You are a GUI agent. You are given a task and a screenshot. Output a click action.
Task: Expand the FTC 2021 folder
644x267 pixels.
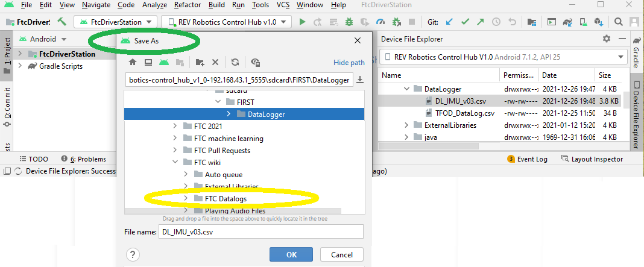click(175, 126)
